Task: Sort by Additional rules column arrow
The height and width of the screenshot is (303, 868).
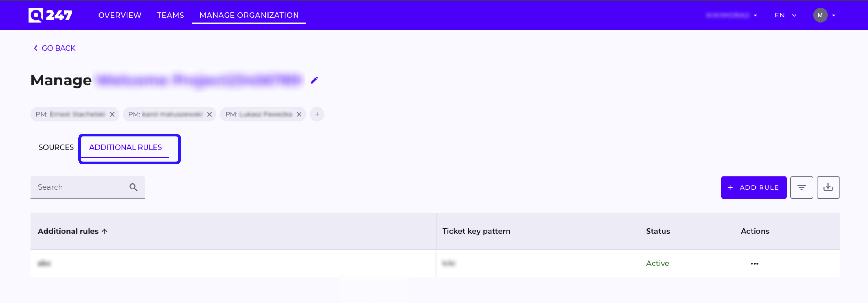Action: pyautogui.click(x=104, y=231)
